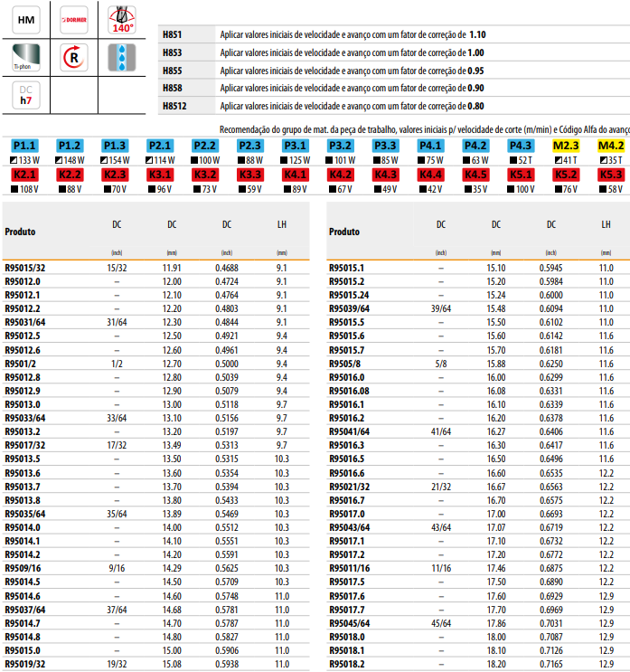Click the red K5.3 material group badge
Screen dimensions: 630x672
coord(611,175)
